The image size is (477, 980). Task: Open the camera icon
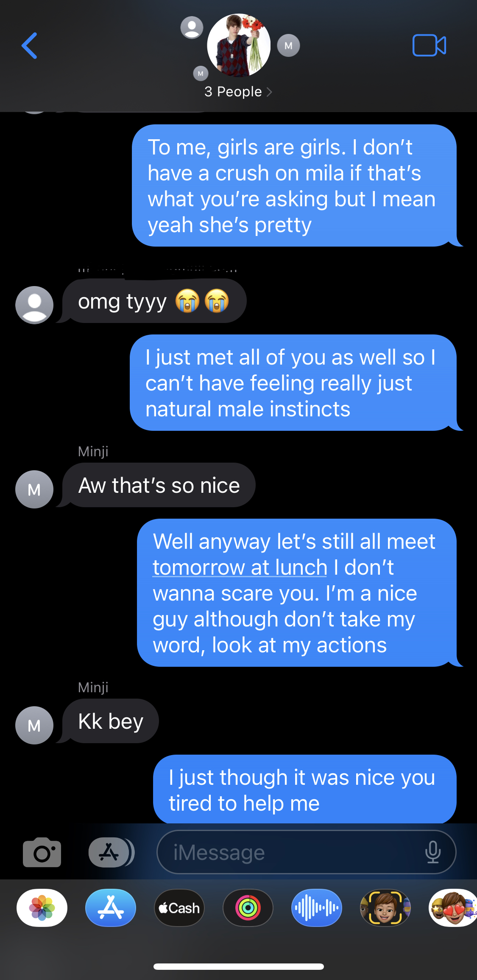coord(42,852)
